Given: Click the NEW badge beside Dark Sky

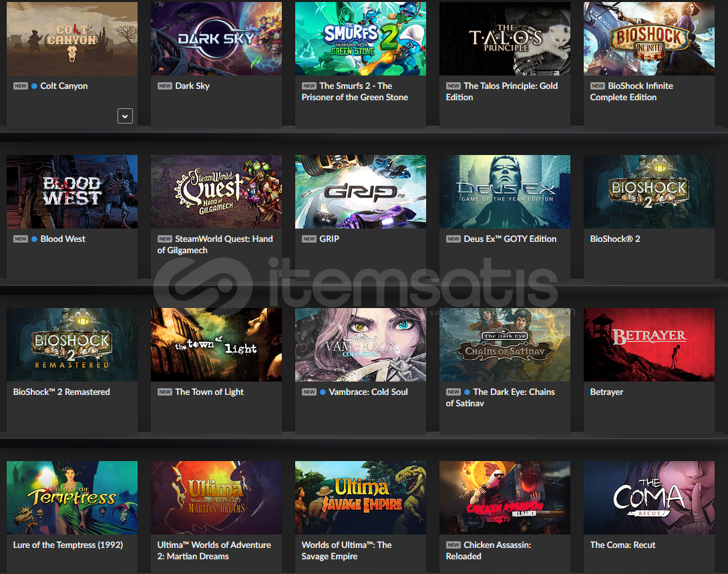Looking at the screenshot, I should [165, 86].
